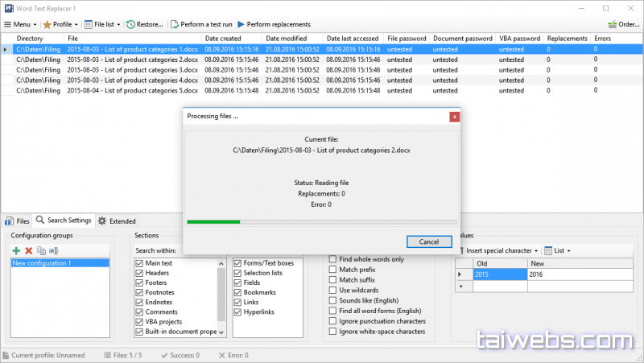
Task: Open the List dropdown in values panel
Action: coord(558,250)
